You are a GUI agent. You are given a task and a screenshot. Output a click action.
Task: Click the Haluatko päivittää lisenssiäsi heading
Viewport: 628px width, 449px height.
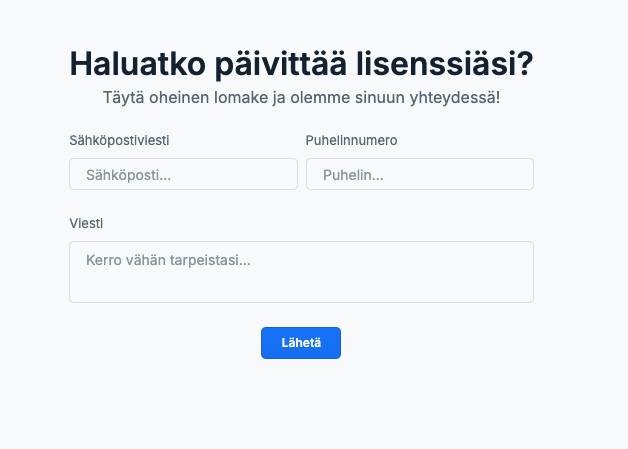click(301, 64)
